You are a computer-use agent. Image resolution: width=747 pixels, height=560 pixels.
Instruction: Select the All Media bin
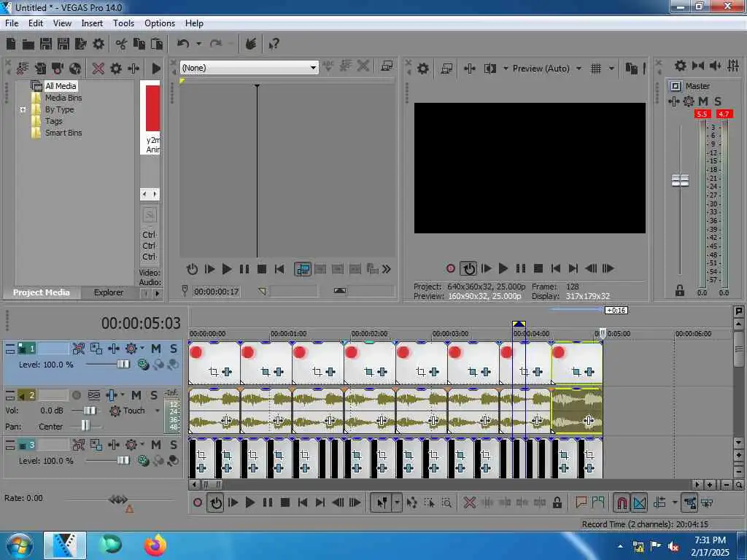(61, 86)
